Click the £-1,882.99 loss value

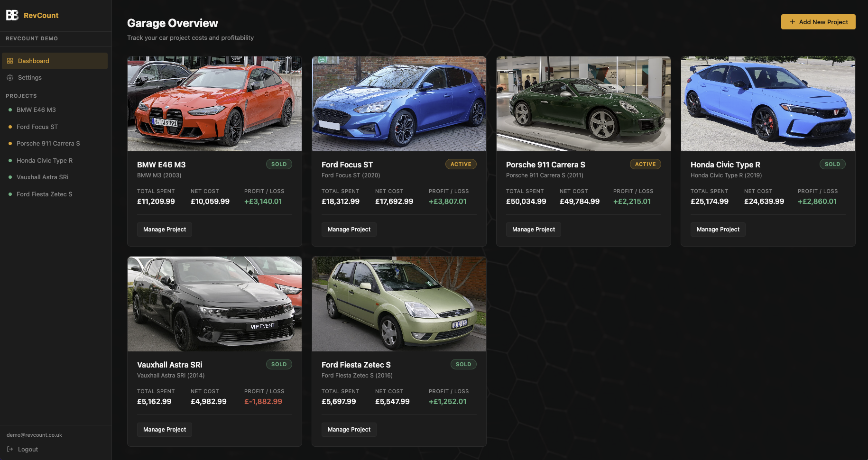pos(263,402)
